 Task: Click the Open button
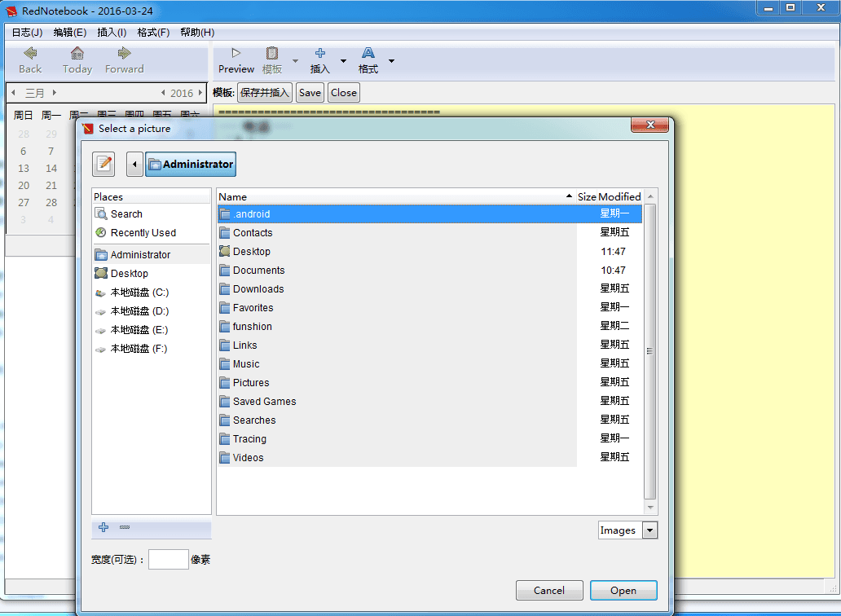[x=623, y=590]
